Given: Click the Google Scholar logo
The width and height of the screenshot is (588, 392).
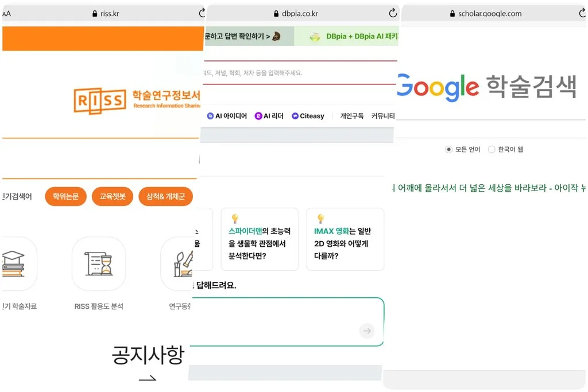Looking at the screenshot, I should click(x=486, y=87).
